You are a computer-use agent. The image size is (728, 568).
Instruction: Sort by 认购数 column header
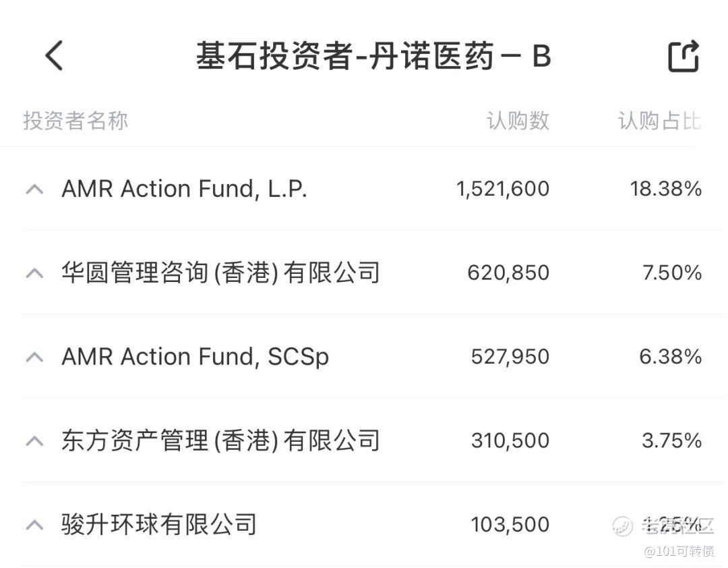(518, 121)
